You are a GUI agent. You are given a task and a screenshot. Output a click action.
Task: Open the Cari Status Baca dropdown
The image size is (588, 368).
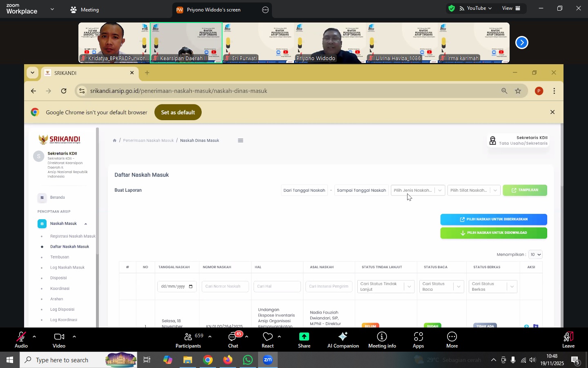coord(441,287)
